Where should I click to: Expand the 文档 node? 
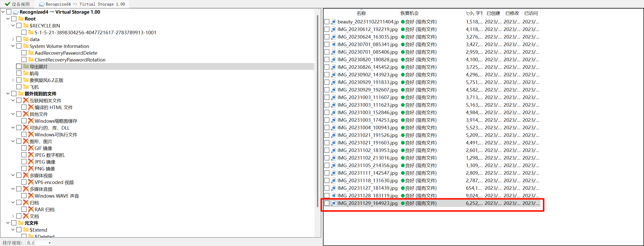pos(13,216)
